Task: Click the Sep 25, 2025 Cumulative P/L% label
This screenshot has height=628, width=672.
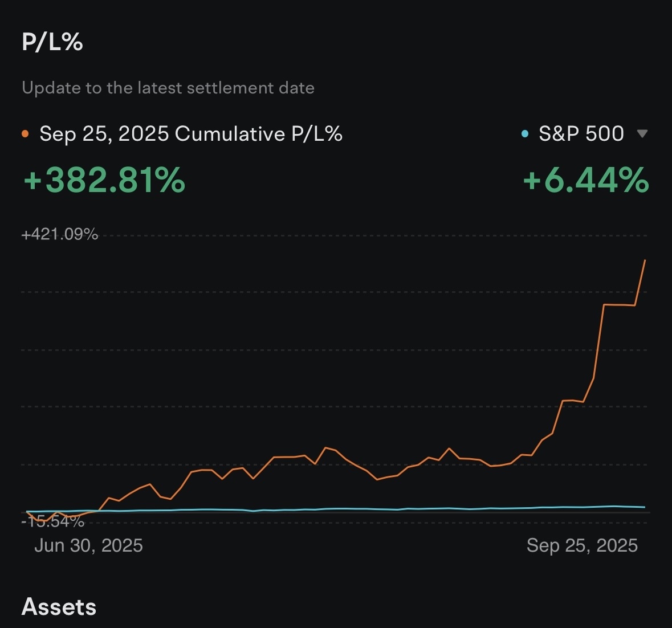Action: click(191, 134)
